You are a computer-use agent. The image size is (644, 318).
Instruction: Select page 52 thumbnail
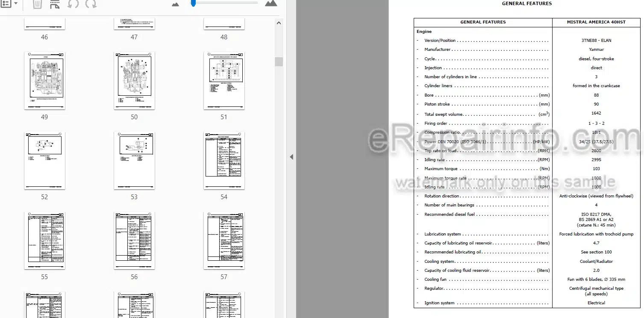point(44,161)
